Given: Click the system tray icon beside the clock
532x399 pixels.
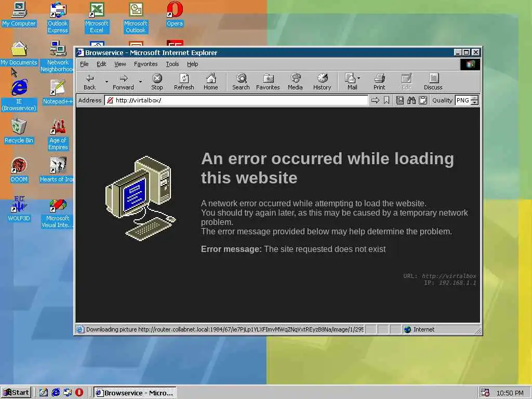Looking at the screenshot, I should tap(485, 393).
